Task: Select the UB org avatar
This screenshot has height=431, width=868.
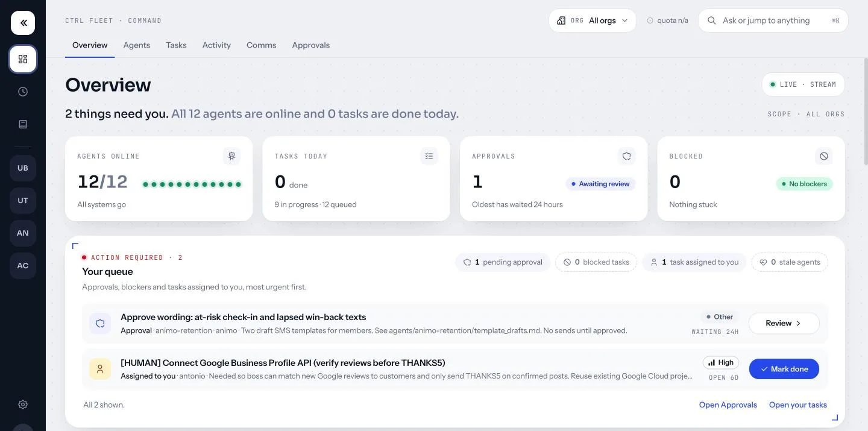Action: pyautogui.click(x=23, y=168)
